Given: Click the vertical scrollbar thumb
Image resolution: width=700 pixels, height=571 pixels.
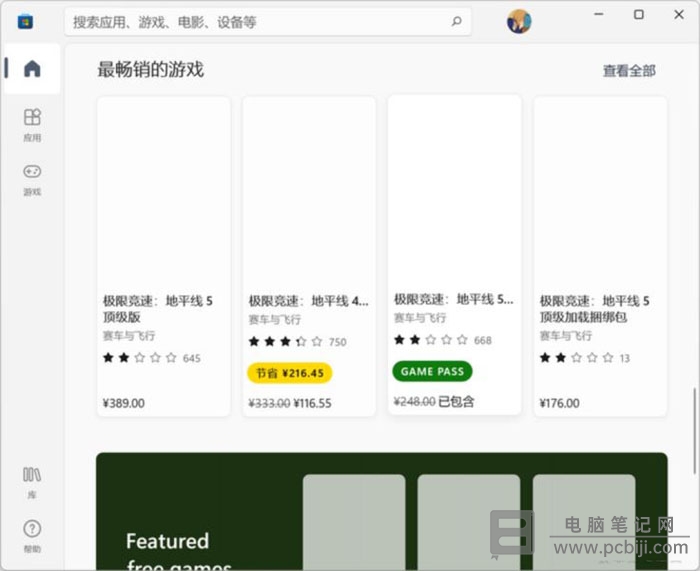Looking at the screenshot, I should [x=694, y=431].
